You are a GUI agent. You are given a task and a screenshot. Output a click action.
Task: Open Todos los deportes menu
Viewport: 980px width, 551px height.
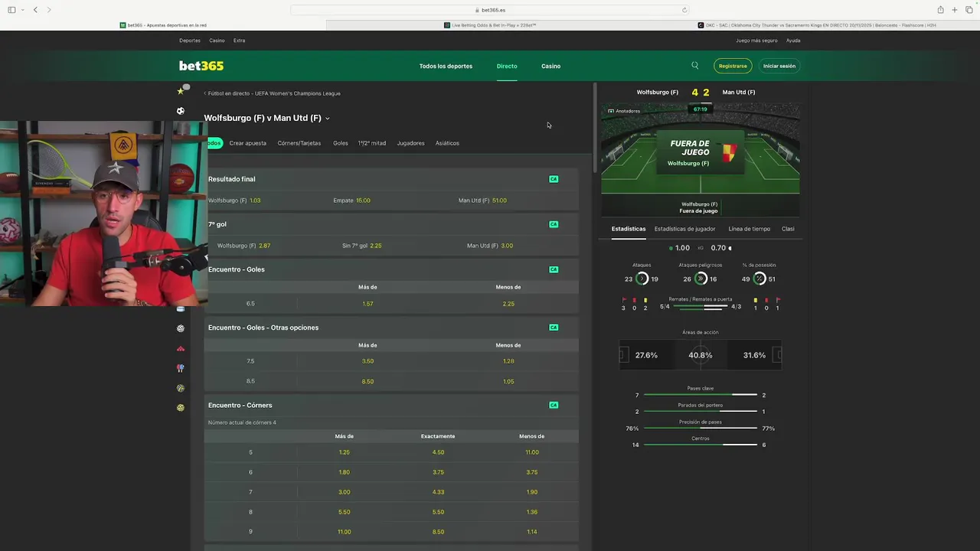(x=446, y=66)
